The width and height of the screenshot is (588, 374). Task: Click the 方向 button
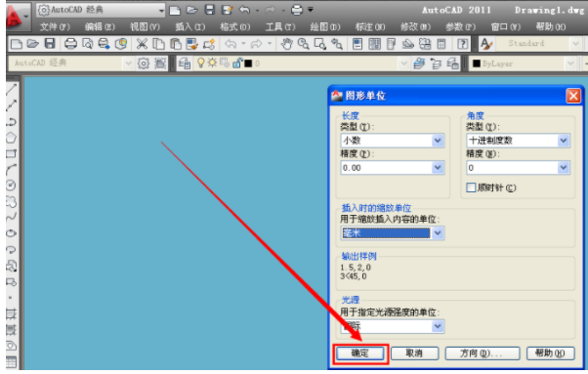click(483, 353)
